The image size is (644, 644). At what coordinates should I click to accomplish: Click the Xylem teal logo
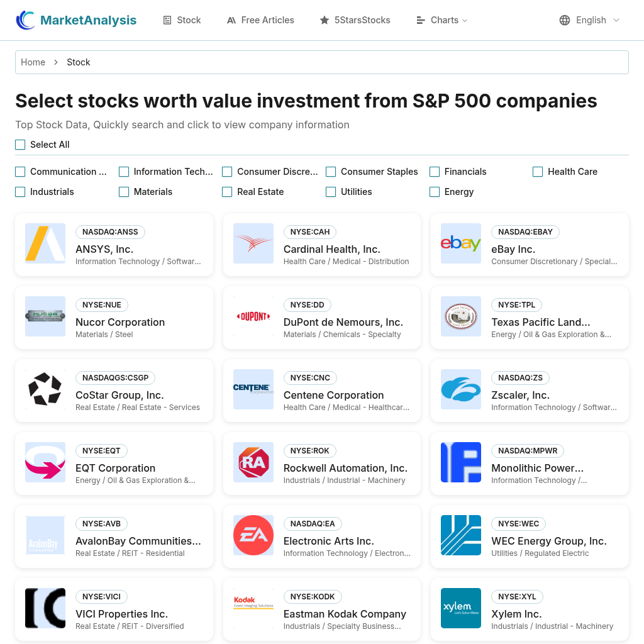click(461, 608)
